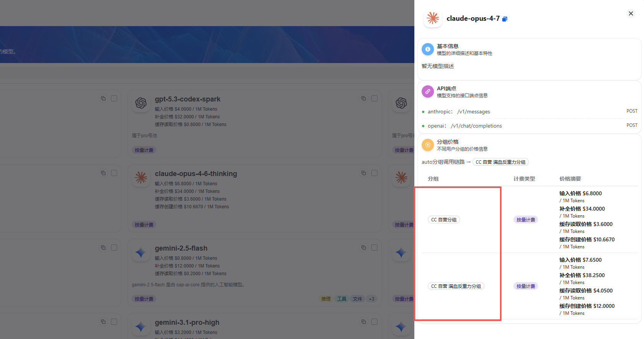The image size is (644, 339).
Task: Copy the gemini-3.1-pro-high model name
Action: tap(364, 322)
